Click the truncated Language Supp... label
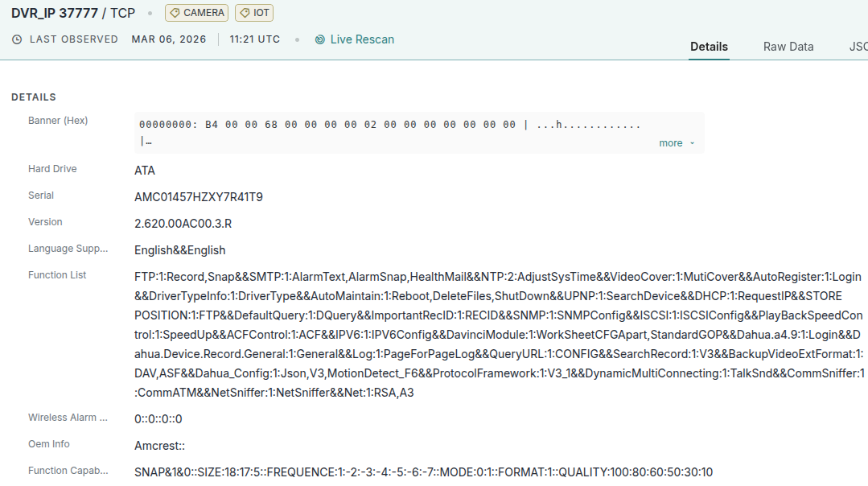 [68, 249]
